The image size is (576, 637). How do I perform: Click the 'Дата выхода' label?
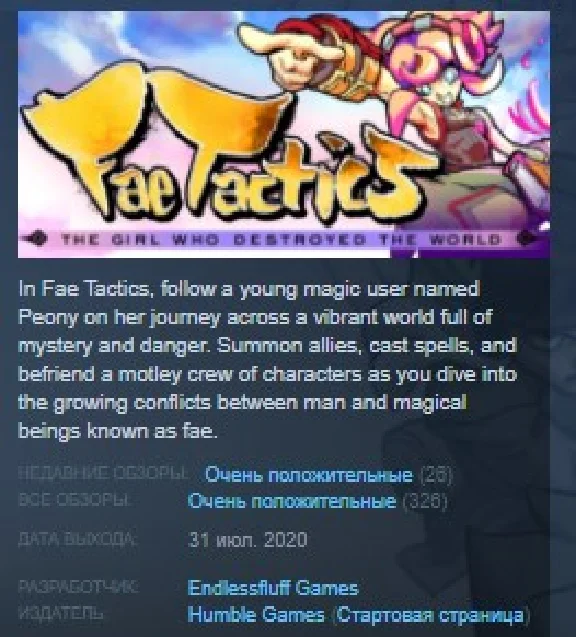pyautogui.click(x=78, y=539)
